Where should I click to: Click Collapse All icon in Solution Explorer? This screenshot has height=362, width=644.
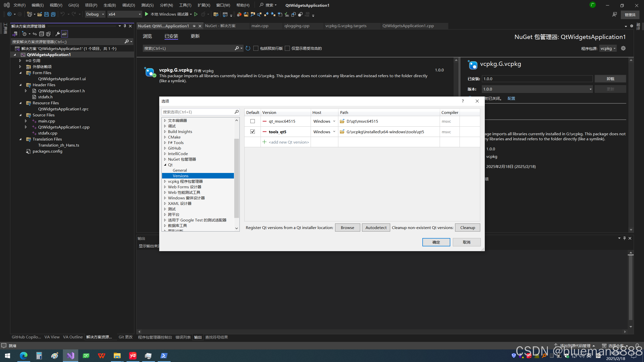click(x=42, y=34)
